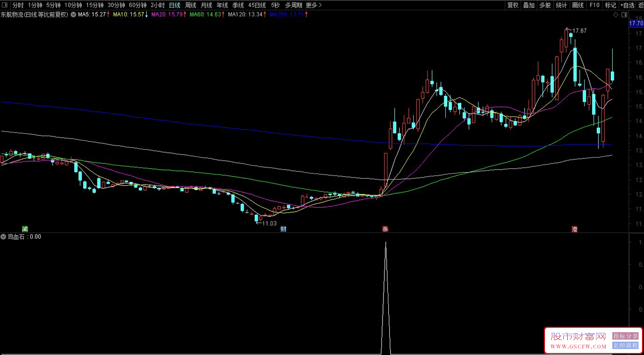This screenshot has width=644, height=355.
Task: Select the 45日线 period
Action: pyautogui.click(x=257, y=5)
